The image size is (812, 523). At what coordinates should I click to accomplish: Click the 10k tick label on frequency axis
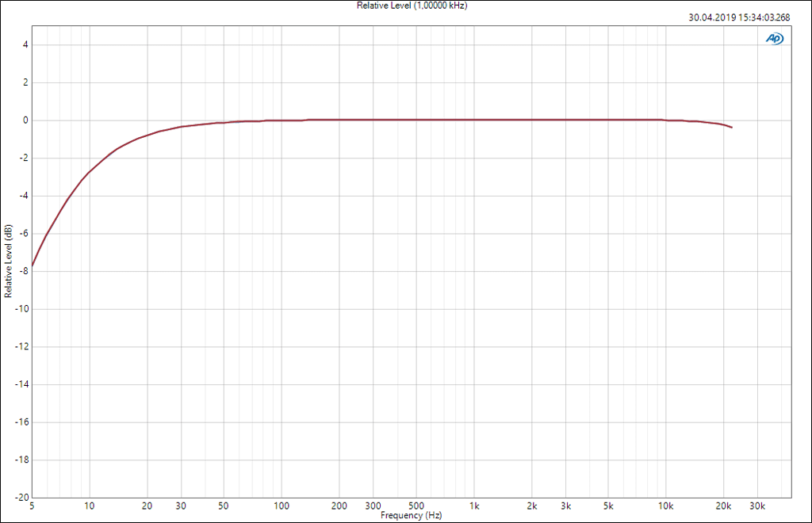coord(665,506)
